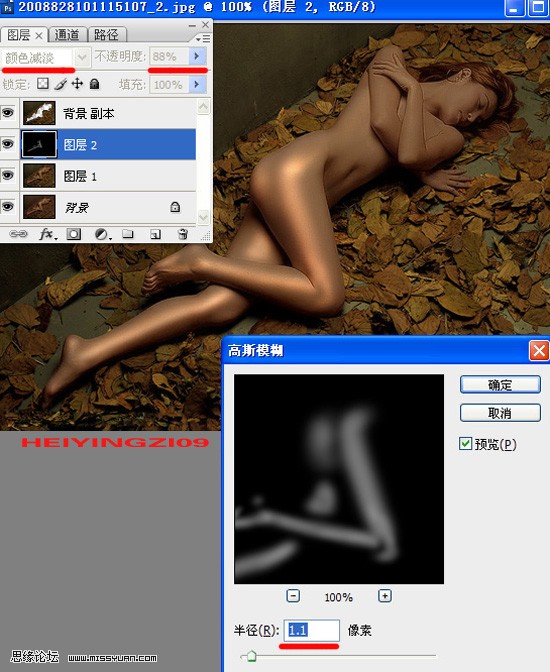
Task: Create new adjustment layer icon
Action: coord(102,234)
